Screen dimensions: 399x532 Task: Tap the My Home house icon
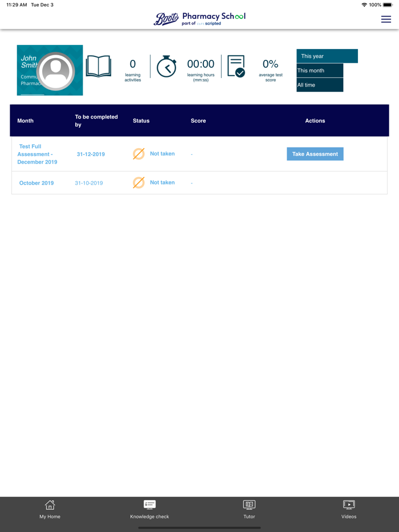coord(50,505)
